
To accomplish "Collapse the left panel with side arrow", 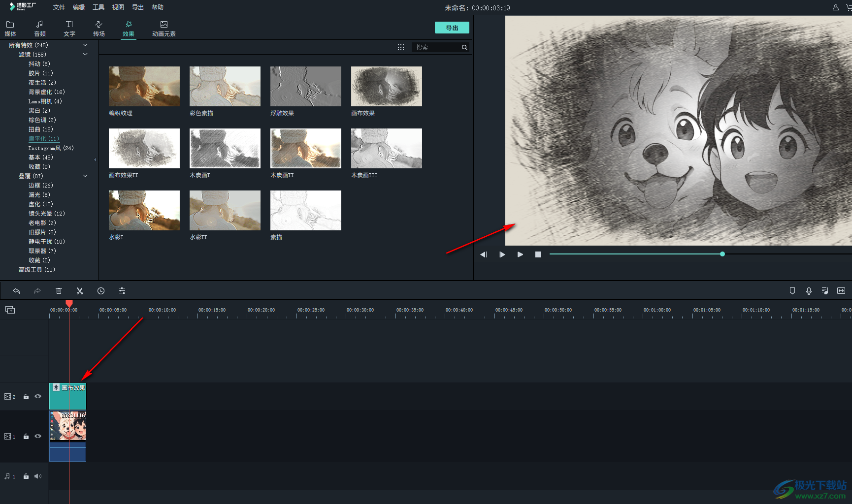I will tap(95, 159).
